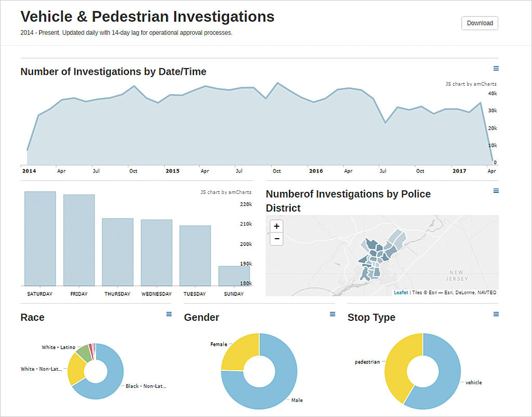Zoom in on the district map
532x417 pixels.
pos(276,226)
